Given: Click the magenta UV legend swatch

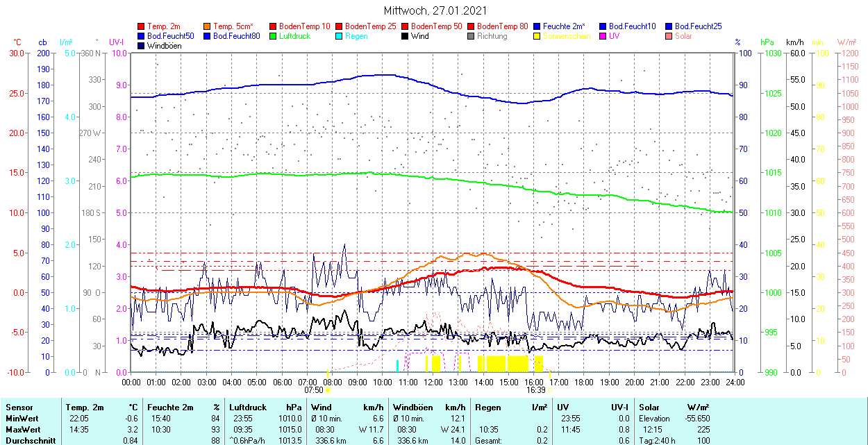Looking at the screenshot, I should click(603, 36).
